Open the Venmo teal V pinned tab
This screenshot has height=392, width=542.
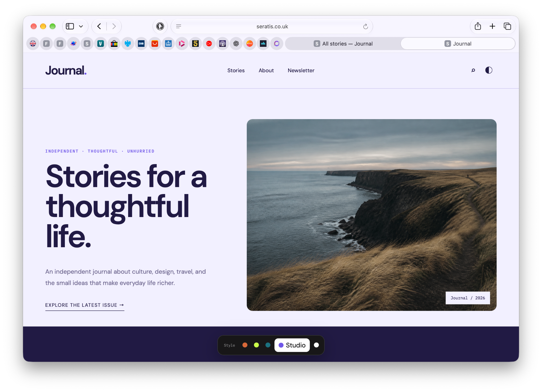tap(101, 44)
